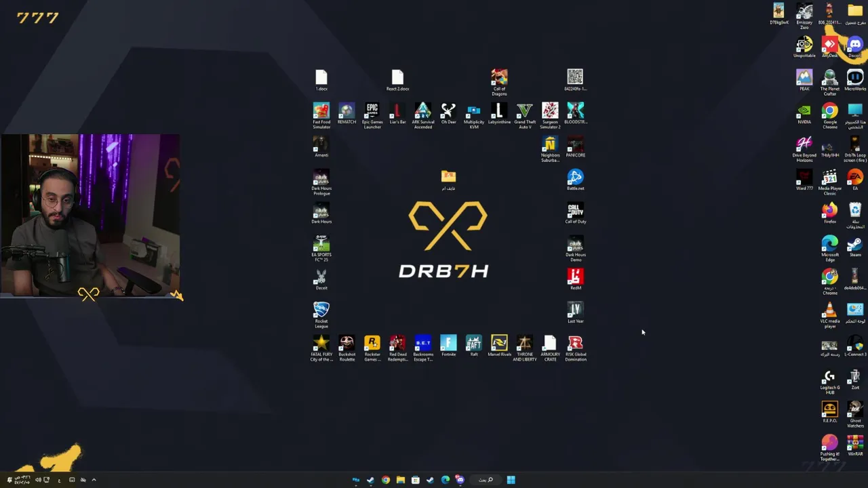The width and height of the screenshot is (868, 488).
Task: Open the WinRAR desktop shortcut
Action: pyautogui.click(x=855, y=445)
